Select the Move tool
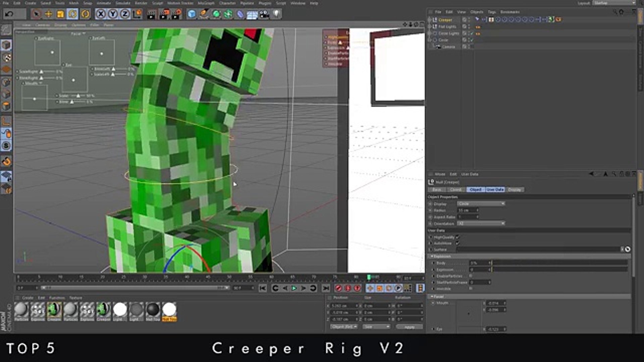Viewport: 644px width, 362px height. click(48, 14)
